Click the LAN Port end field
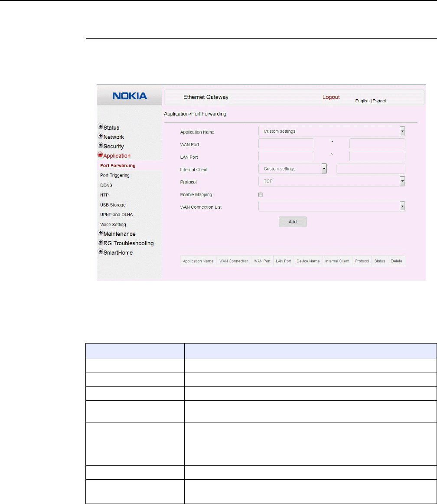Screen dimensions: 437x504 pos(377,156)
